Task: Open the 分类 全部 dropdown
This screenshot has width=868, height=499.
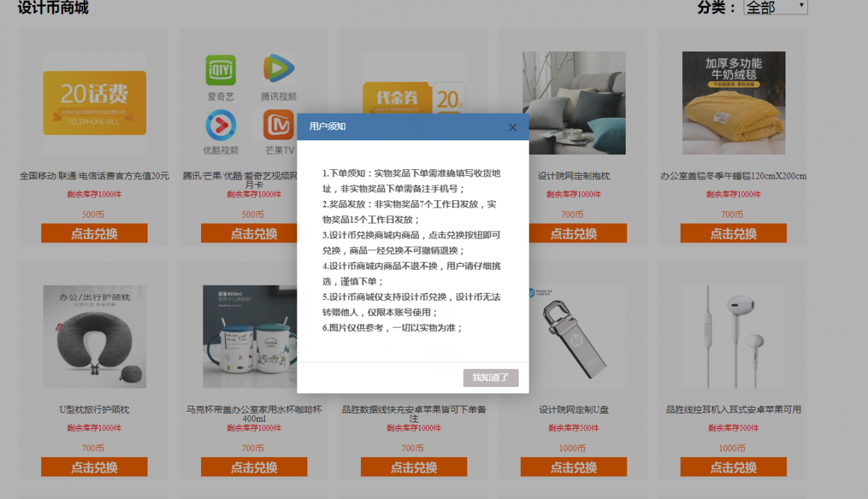Action: [x=775, y=7]
